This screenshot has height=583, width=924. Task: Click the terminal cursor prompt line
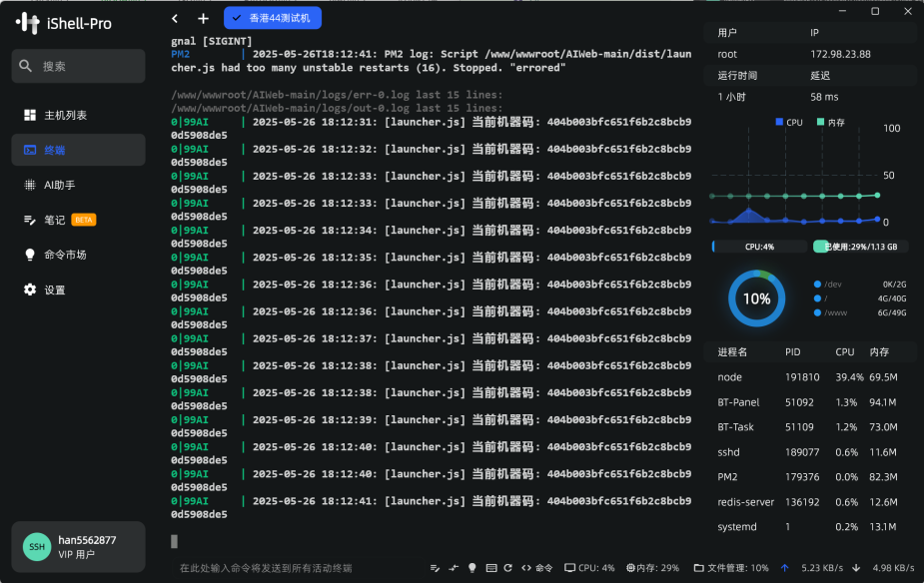(x=175, y=541)
